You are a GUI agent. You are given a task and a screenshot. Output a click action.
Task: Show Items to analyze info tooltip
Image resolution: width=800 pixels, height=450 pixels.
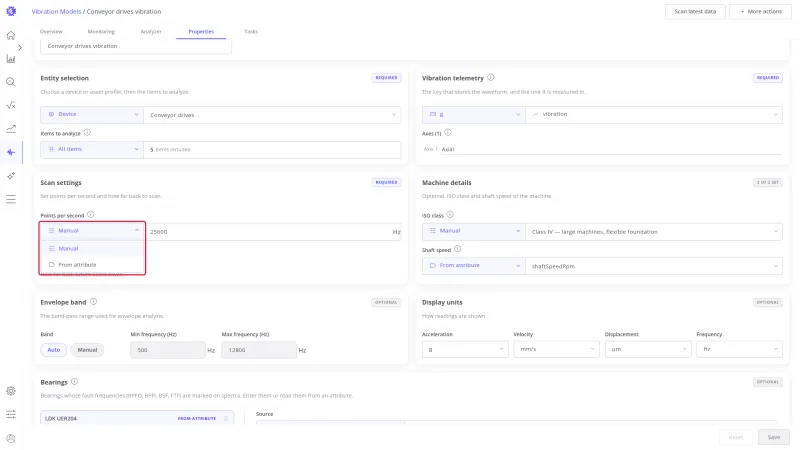pos(87,133)
